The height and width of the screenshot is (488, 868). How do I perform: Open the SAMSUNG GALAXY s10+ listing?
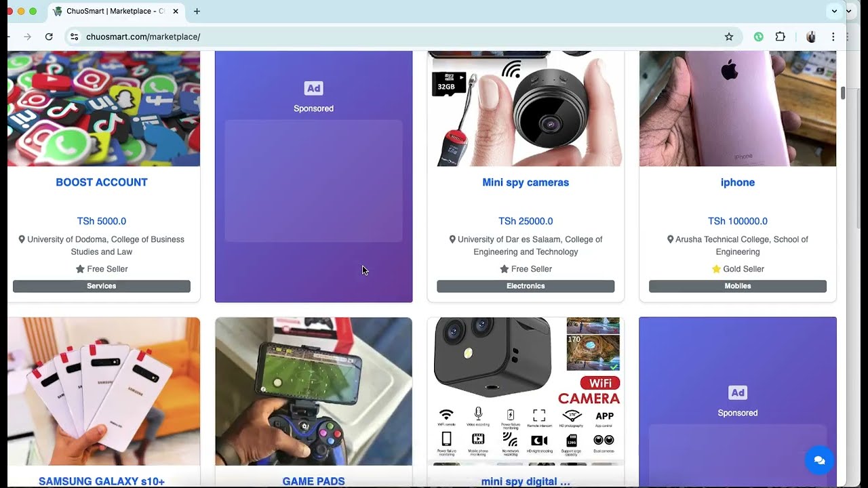(102, 481)
